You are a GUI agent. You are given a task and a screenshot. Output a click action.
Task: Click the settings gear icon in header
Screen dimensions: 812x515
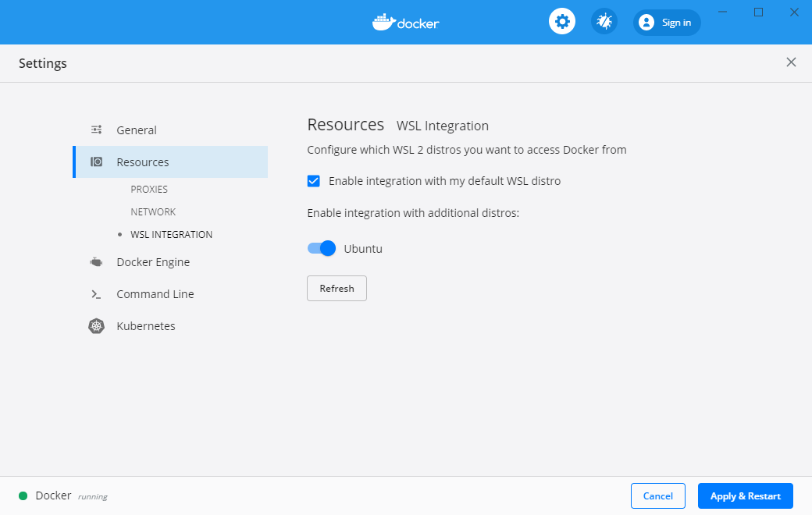(x=562, y=21)
